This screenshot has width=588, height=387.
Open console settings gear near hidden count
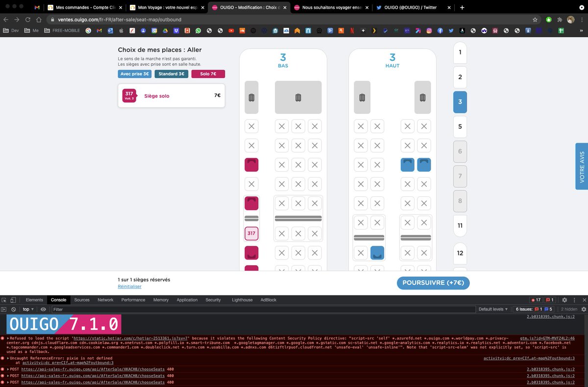(584, 310)
